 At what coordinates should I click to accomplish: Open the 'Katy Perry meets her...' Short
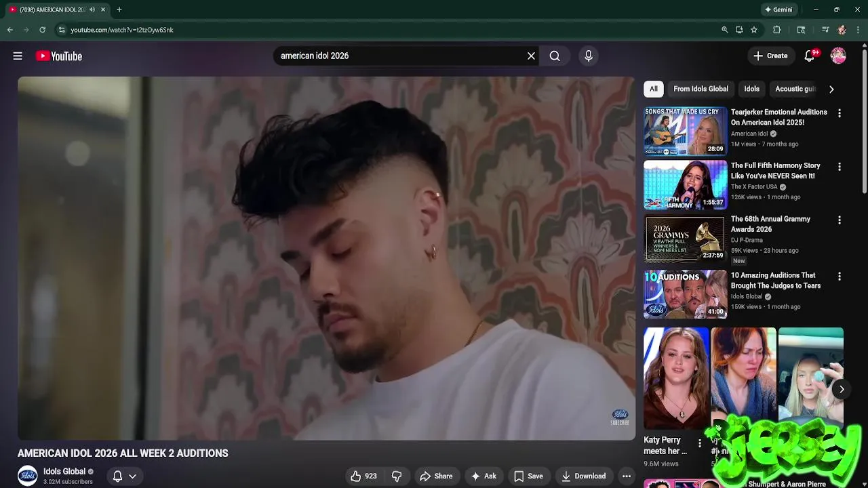click(676, 378)
